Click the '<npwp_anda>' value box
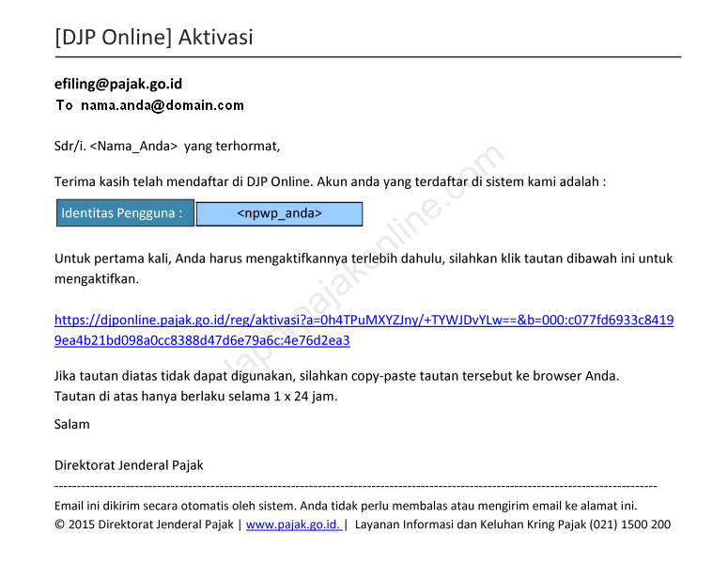728x564 pixels. coord(280,213)
